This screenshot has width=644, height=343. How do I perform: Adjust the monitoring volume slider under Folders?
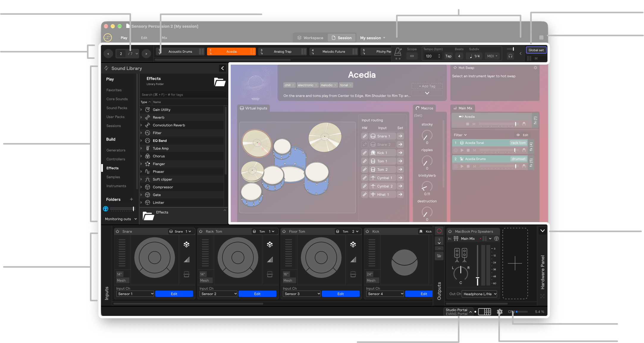coord(134,209)
